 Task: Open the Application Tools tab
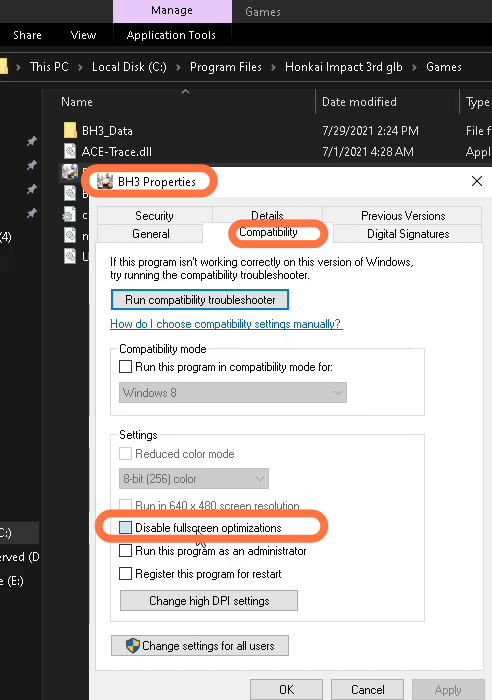[171, 35]
